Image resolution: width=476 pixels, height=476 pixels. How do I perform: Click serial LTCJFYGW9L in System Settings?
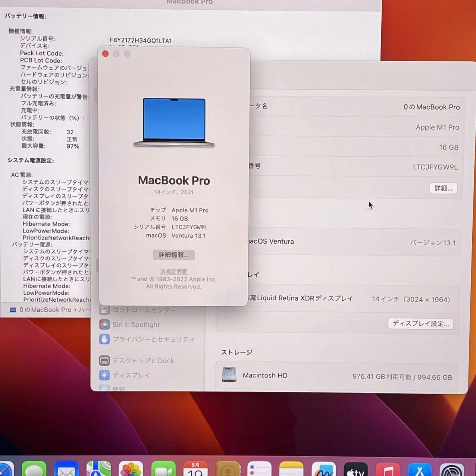(435, 167)
